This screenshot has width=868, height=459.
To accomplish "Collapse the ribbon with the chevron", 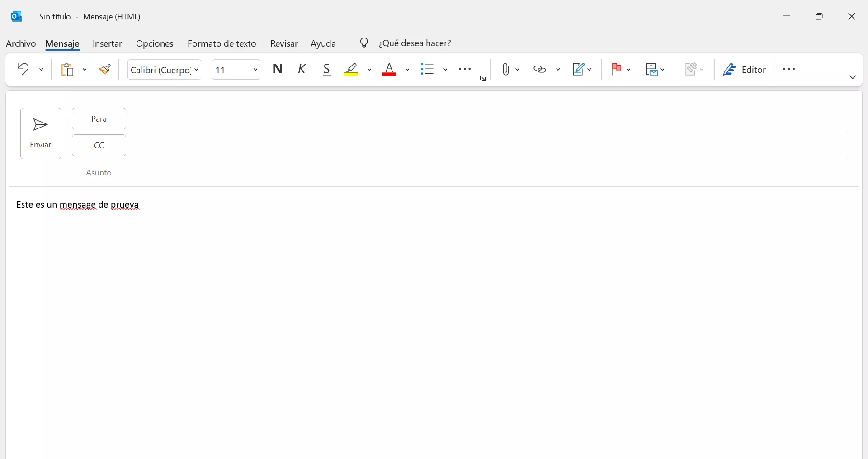I will [853, 77].
